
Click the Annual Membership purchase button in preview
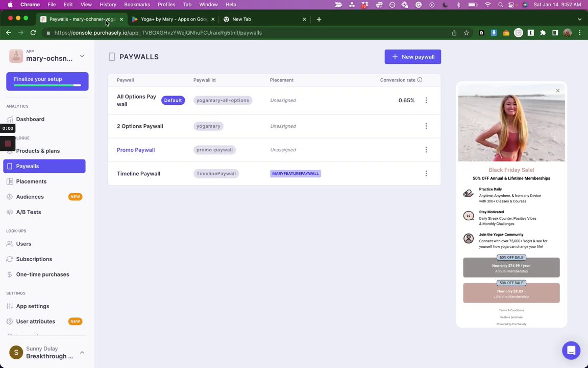(x=511, y=267)
